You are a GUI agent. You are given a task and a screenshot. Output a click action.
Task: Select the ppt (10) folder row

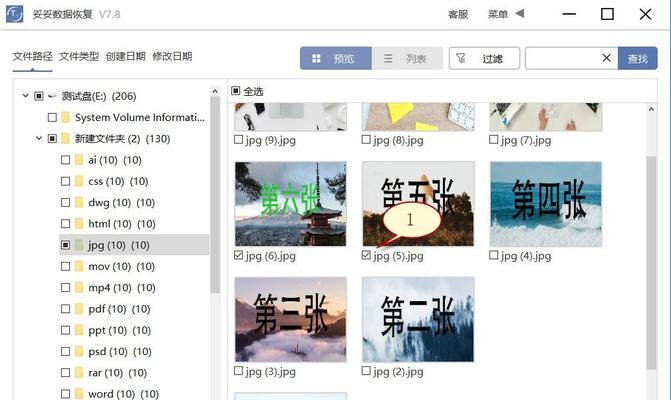click(134, 330)
